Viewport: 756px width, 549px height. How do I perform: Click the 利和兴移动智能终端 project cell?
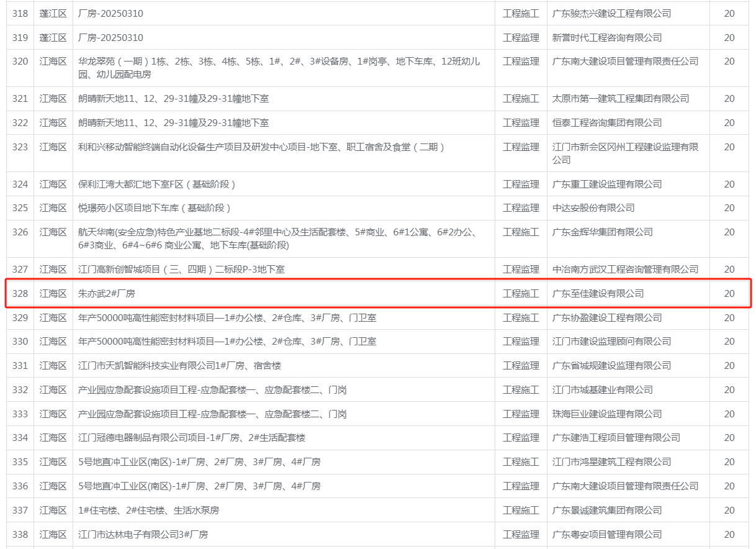click(284, 153)
